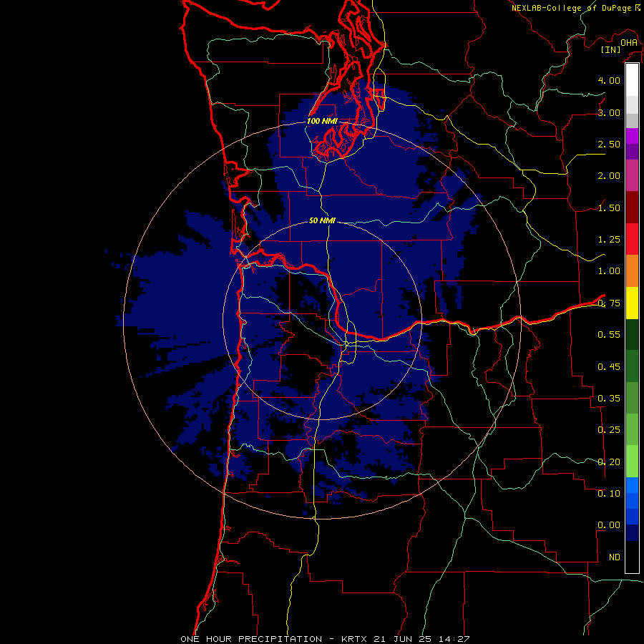Click the '0.10' legend label
Viewport: 644px width, 644px height.
click(609, 494)
